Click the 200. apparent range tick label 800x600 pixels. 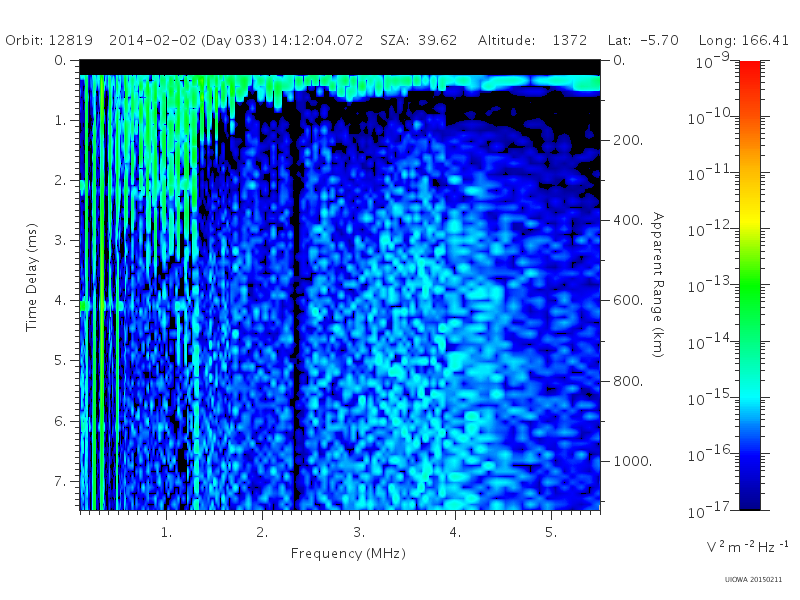click(628, 140)
